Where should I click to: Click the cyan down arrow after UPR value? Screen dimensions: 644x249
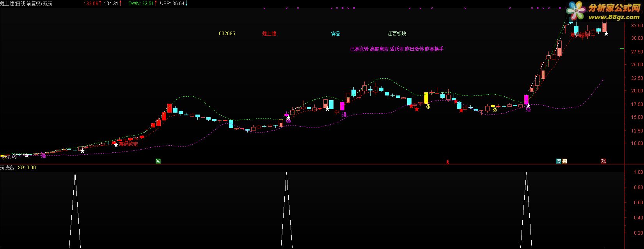[186, 4]
